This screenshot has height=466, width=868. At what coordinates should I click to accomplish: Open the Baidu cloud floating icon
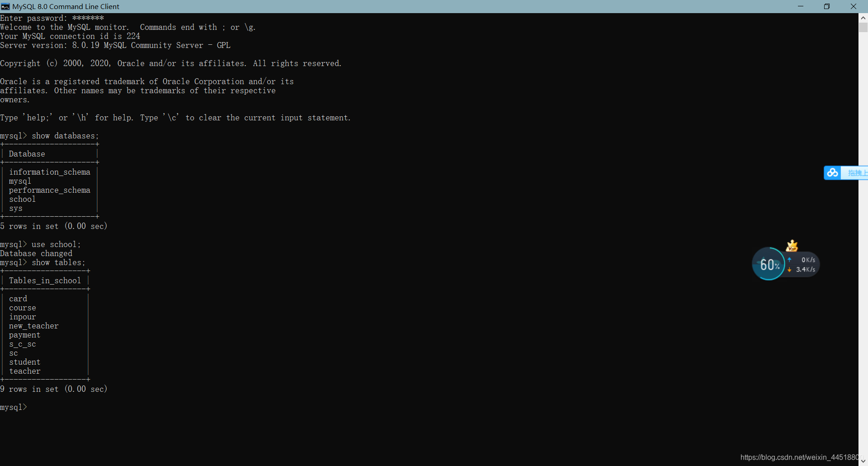pyautogui.click(x=832, y=173)
